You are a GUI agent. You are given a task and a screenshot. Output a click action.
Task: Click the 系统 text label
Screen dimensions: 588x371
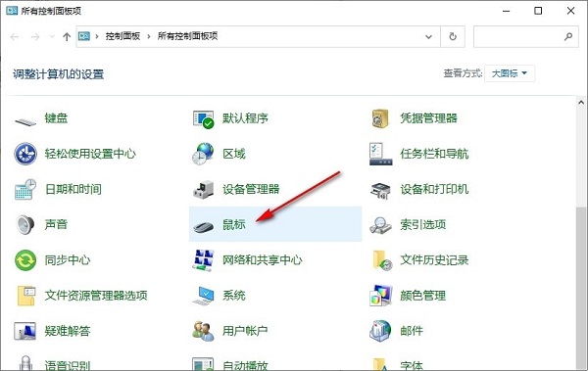coord(234,296)
